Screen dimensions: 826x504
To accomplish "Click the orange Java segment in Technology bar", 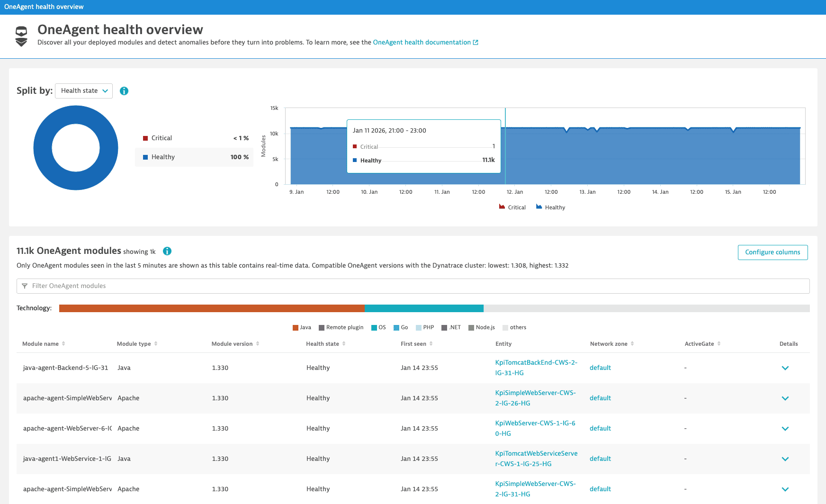I will coord(212,308).
